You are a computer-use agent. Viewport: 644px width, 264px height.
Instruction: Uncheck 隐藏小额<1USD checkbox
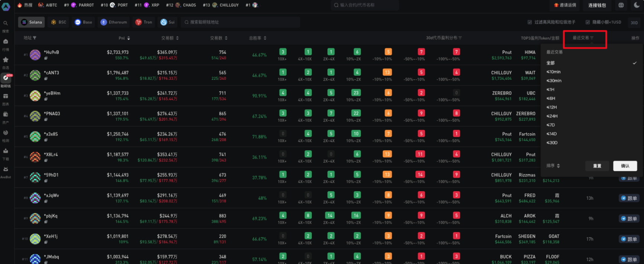click(588, 22)
